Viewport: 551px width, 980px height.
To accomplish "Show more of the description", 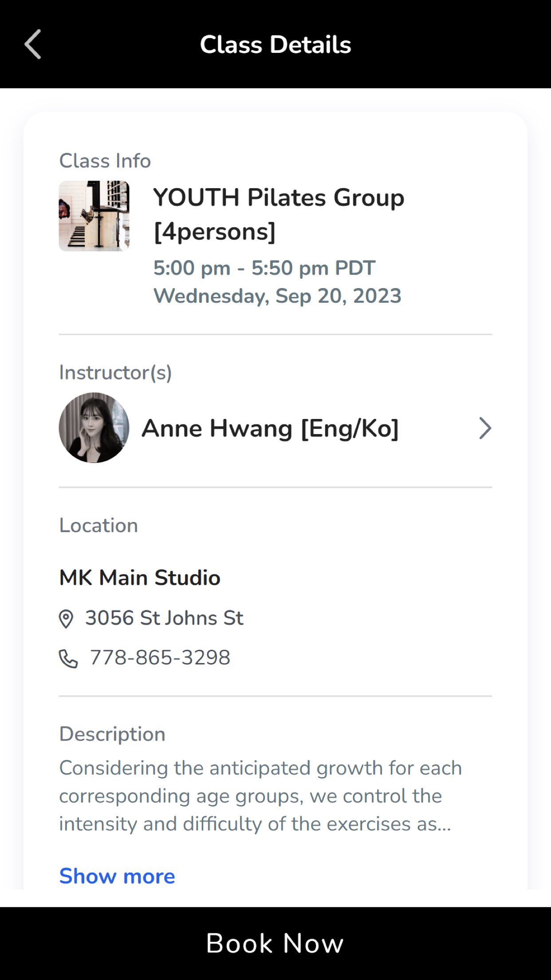I will [117, 876].
